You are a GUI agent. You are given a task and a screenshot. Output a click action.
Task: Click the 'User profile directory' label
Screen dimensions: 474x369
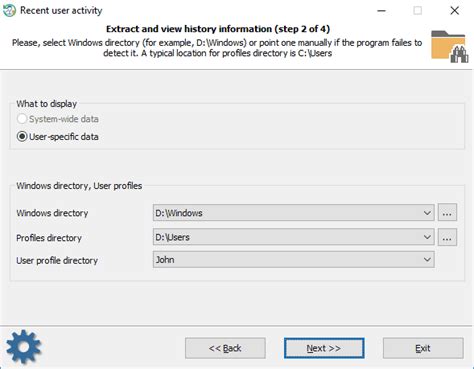(x=57, y=260)
